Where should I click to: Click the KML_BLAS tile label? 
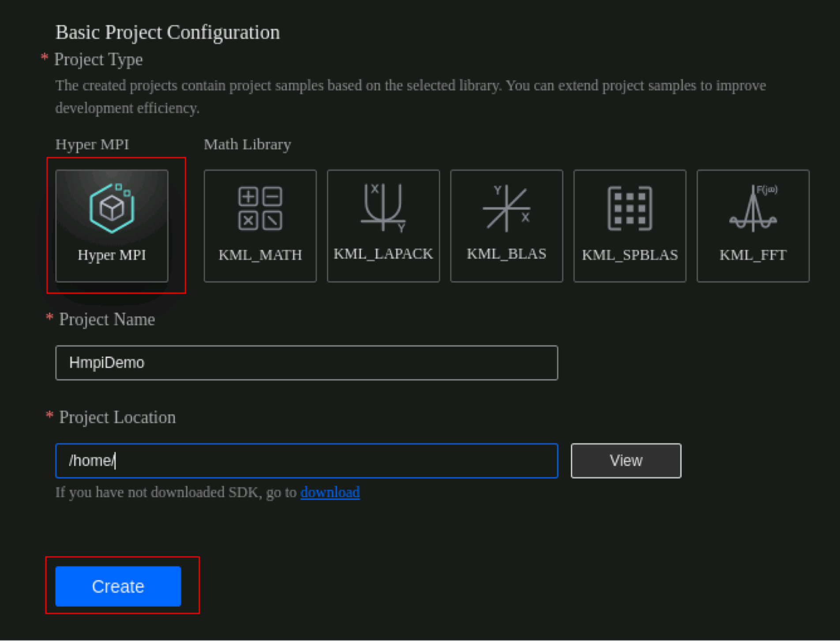[506, 254]
